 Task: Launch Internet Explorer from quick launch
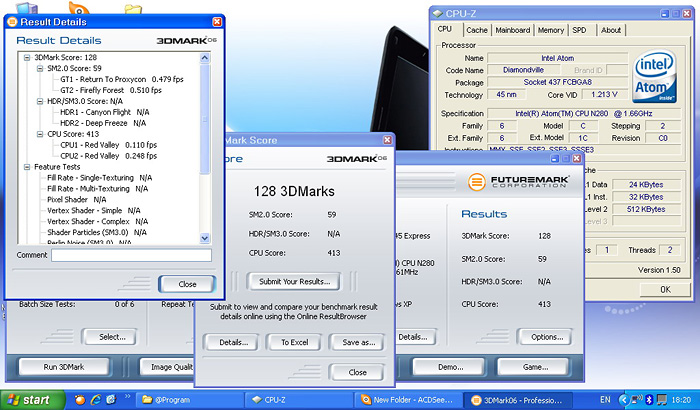pos(96,399)
